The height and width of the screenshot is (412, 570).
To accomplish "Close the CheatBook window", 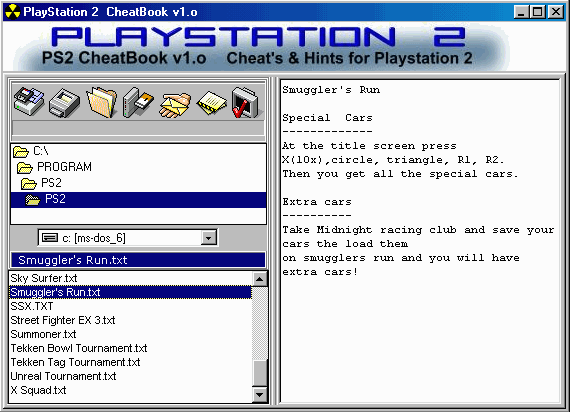I will [556, 12].
